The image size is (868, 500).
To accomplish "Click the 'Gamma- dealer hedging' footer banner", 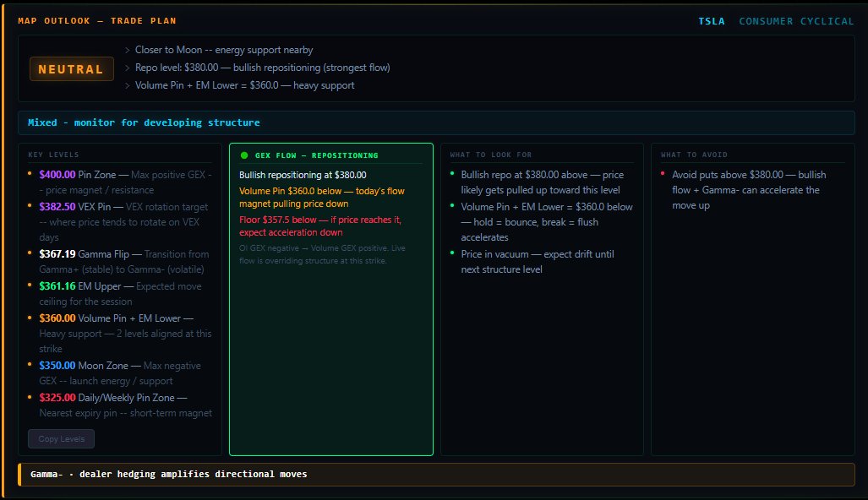I will click(436, 474).
